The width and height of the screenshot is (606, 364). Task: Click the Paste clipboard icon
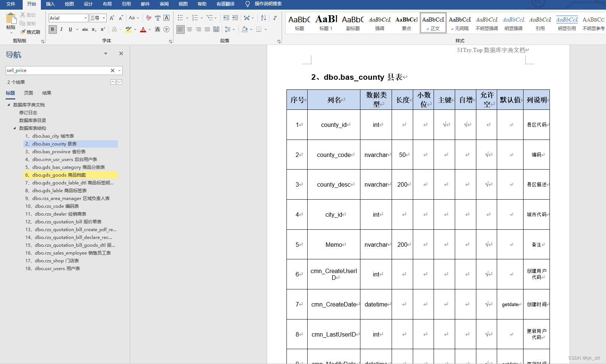click(x=11, y=19)
